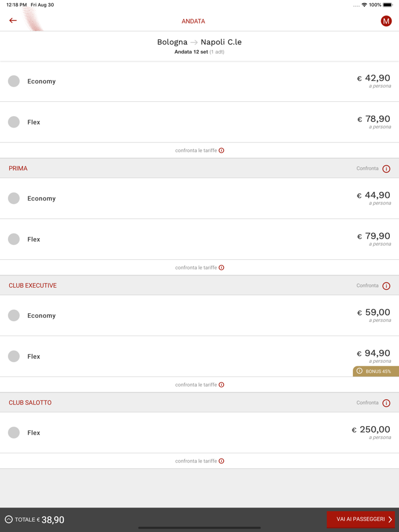The width and height of the screenshot is (399, 532).
Task: Select Flex fare at € 78,90
Action: pyautogui.click(x=14, y=122)
